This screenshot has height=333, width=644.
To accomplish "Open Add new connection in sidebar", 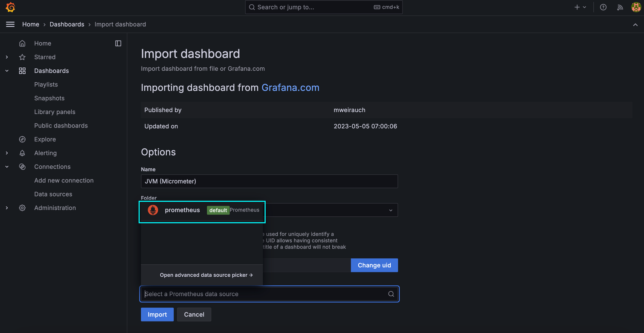I will (x=64, y=180).
